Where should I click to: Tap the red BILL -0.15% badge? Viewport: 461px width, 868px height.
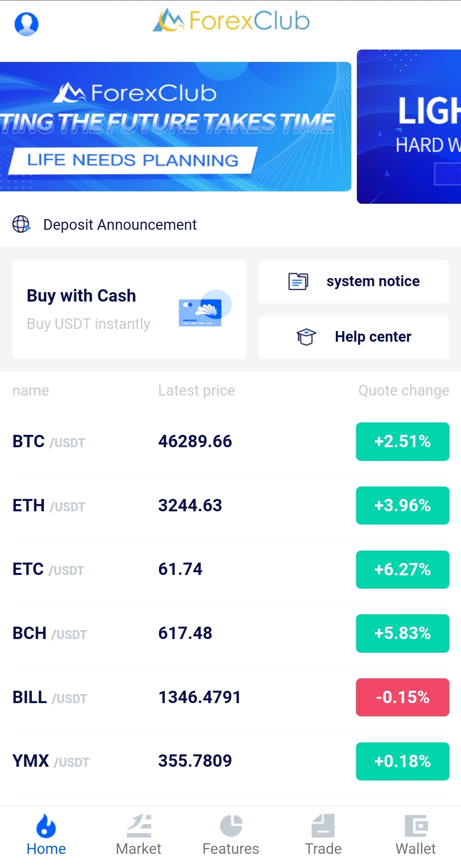[403, 697]
